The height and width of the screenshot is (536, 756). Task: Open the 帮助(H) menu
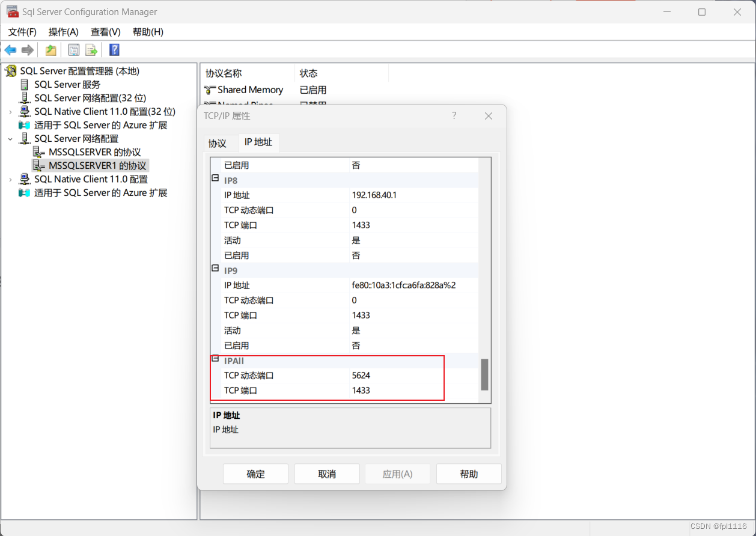(148, 32)
